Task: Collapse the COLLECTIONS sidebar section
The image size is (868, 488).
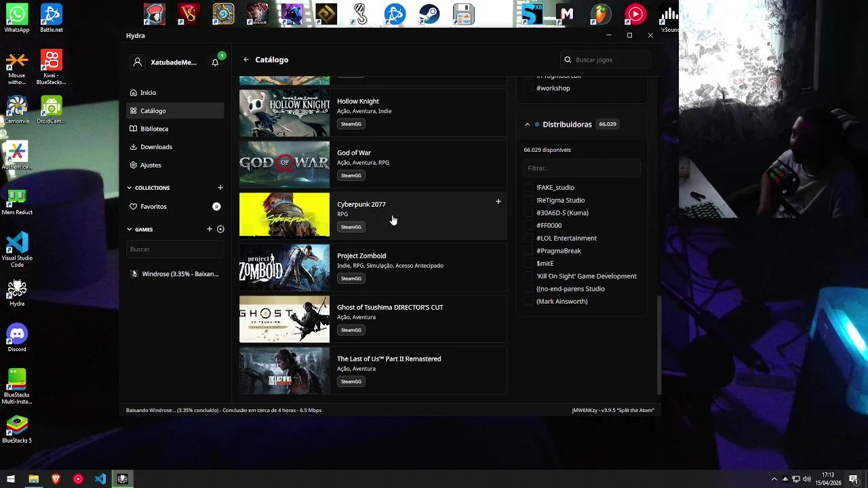Action: coord(130,188)
